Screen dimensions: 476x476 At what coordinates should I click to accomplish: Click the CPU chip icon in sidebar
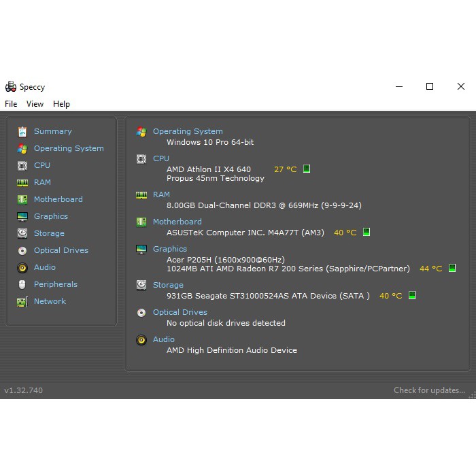(x=22, y=166)
